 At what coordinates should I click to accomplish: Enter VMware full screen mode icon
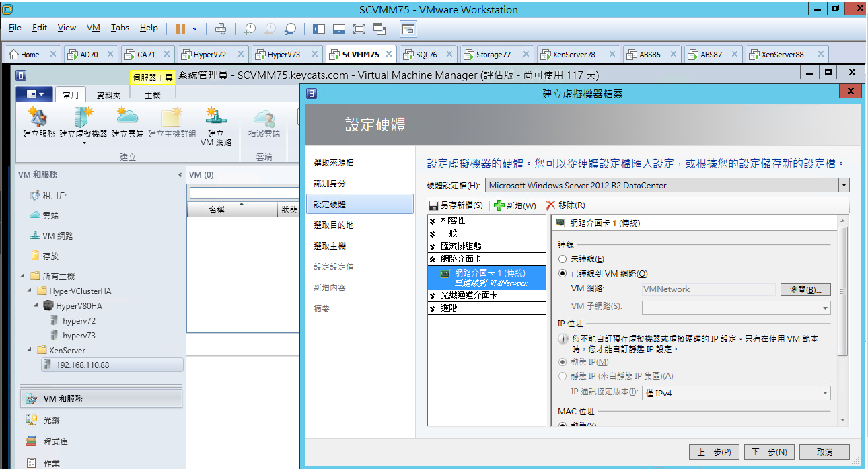click(359, 28)
